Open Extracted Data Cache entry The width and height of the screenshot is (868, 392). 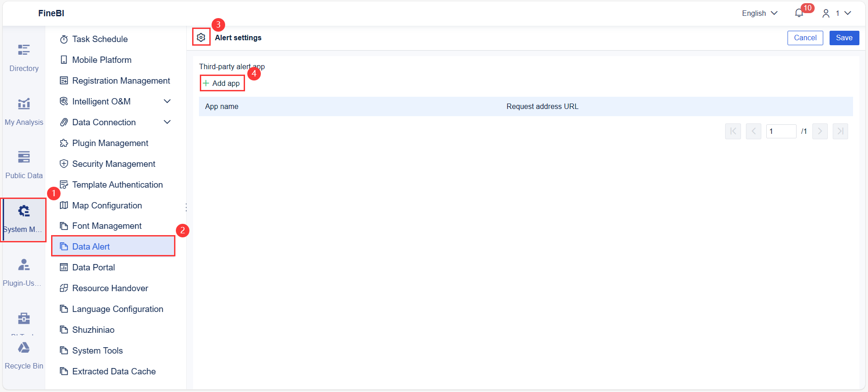coord(113,371)
